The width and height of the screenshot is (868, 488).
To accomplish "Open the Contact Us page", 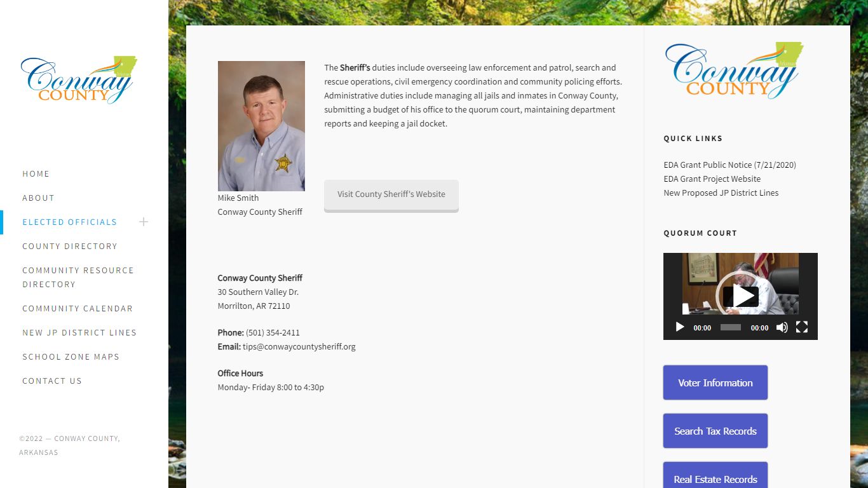I will pos(52,381).
